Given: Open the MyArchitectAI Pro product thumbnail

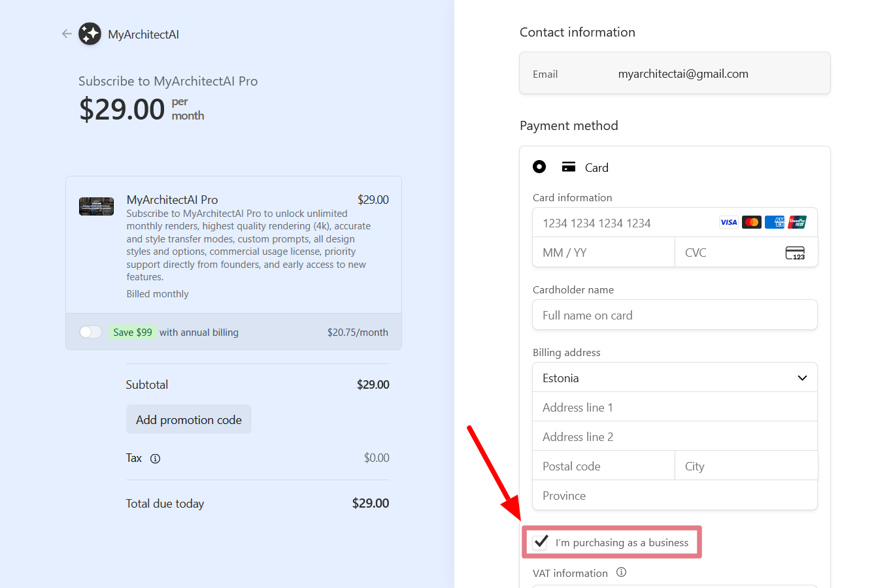Looking at the screenshot, I should (96, 206).
